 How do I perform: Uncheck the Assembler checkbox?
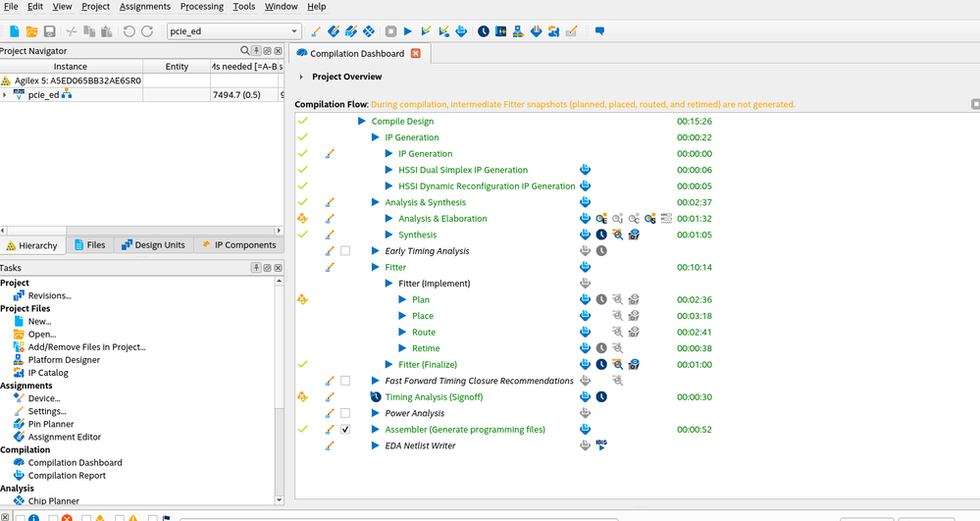click(345, 430)
